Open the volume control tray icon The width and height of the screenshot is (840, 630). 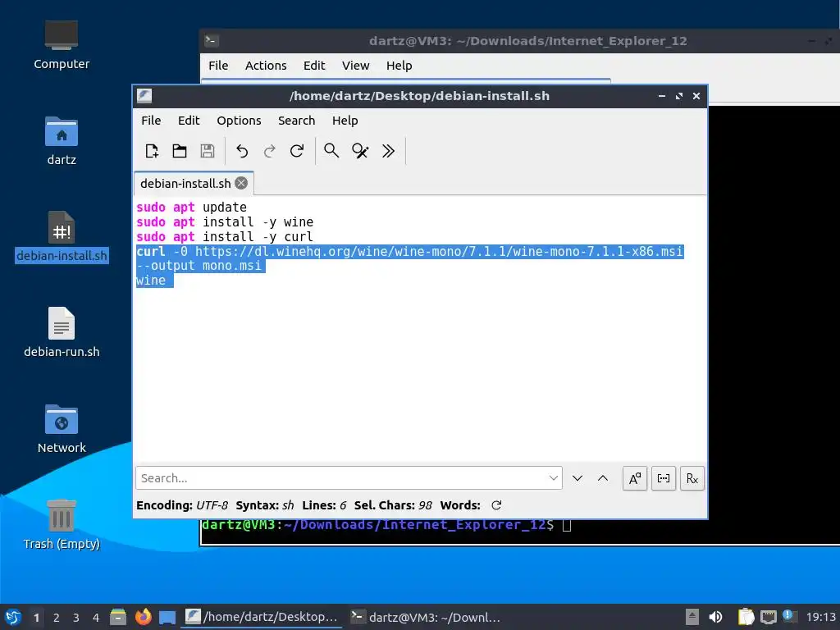715,617
